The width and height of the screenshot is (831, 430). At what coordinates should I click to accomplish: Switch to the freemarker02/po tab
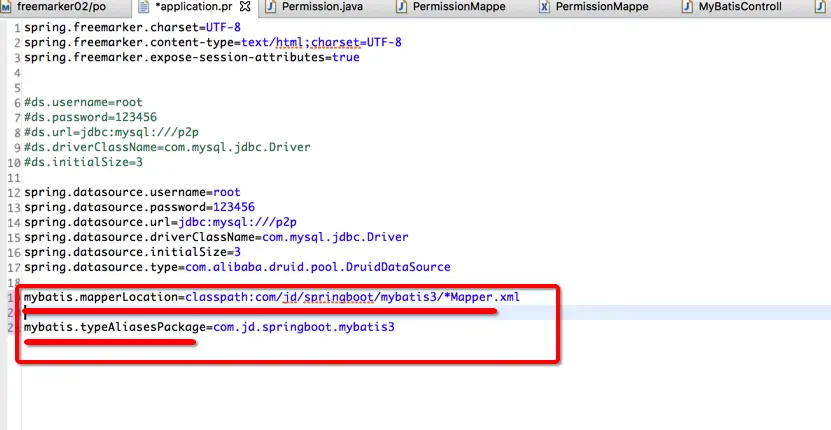pyautogui.click(x=57, y=7)
